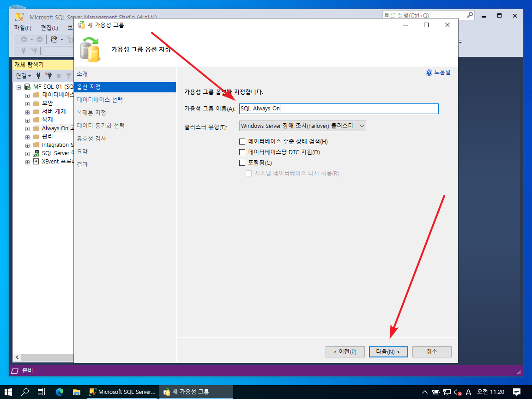Open the Windows Start menu
532x399 pixels.
(x=8, y=392)
